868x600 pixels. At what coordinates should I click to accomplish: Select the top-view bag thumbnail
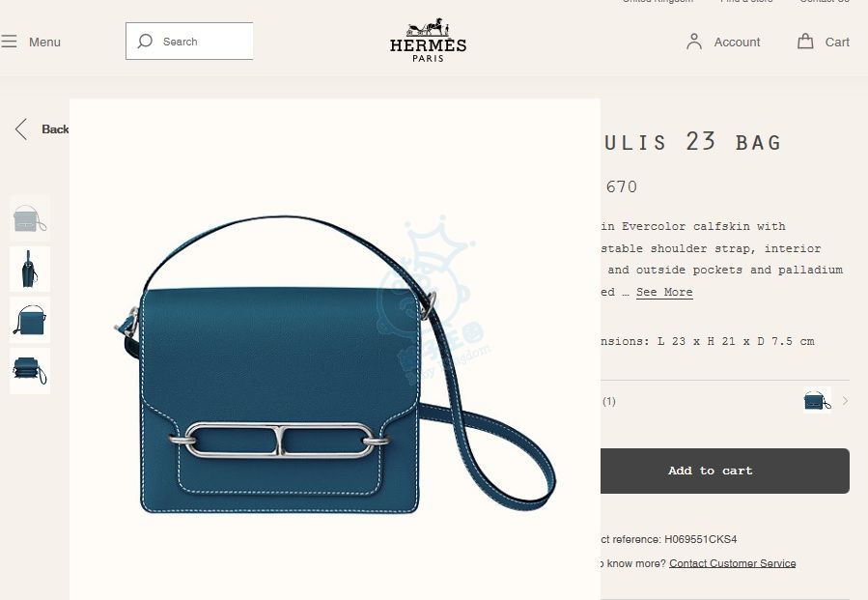[30, 371]
